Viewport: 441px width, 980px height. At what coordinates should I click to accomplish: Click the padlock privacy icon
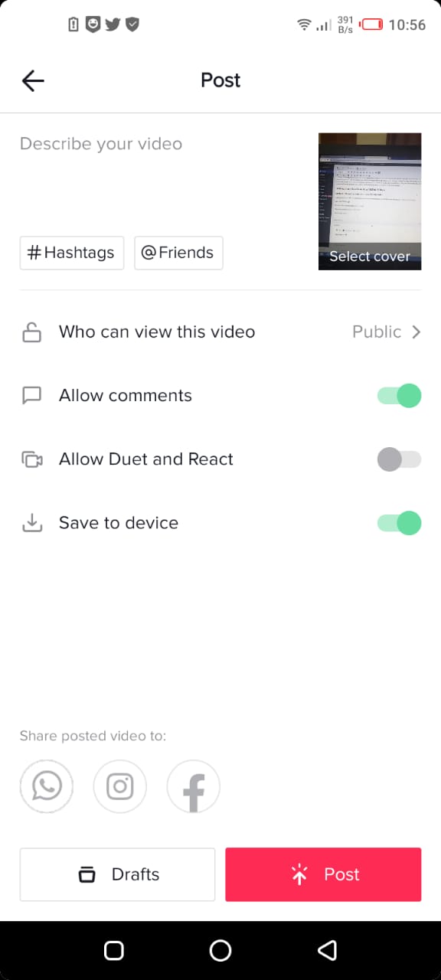tap(31, 332)
